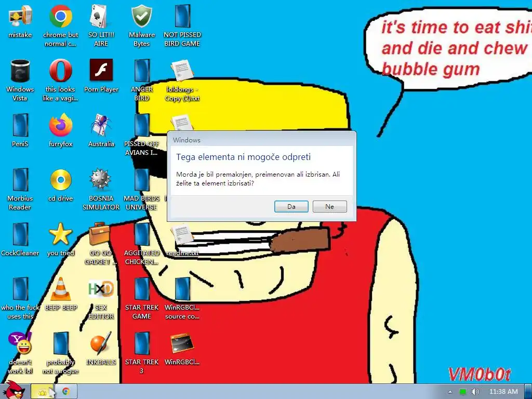This screenshot has height=399, width=532.
Task: Click the green square tray icon
Action: [x=462, y=392]
